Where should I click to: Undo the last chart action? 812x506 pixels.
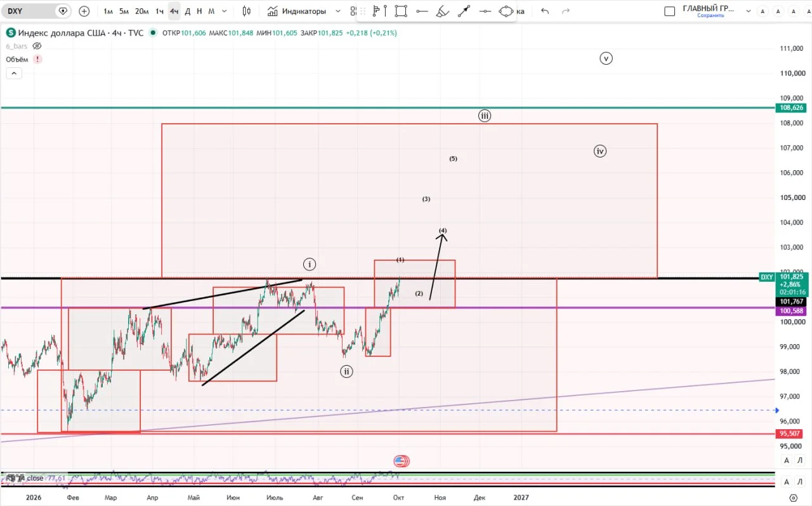(x=545, y=11)
